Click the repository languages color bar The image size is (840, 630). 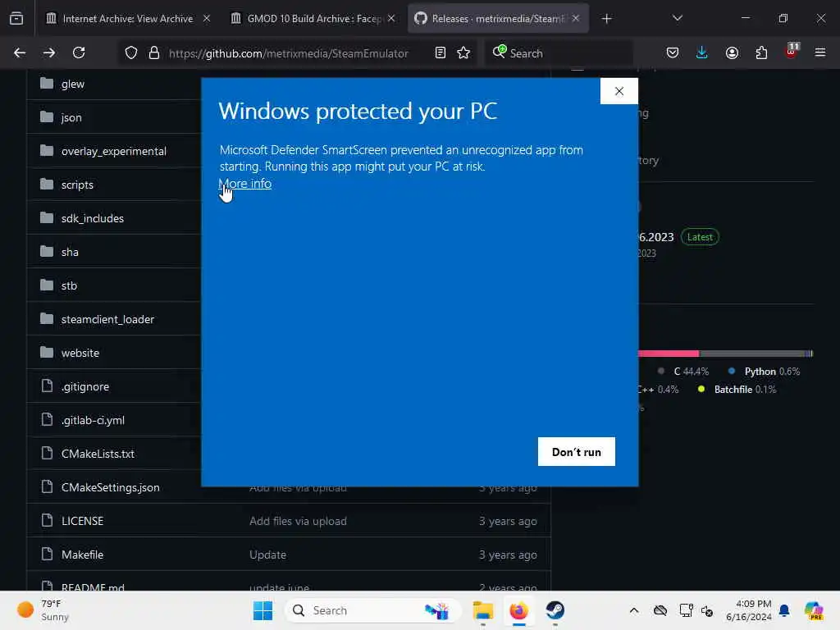(725, 354)
